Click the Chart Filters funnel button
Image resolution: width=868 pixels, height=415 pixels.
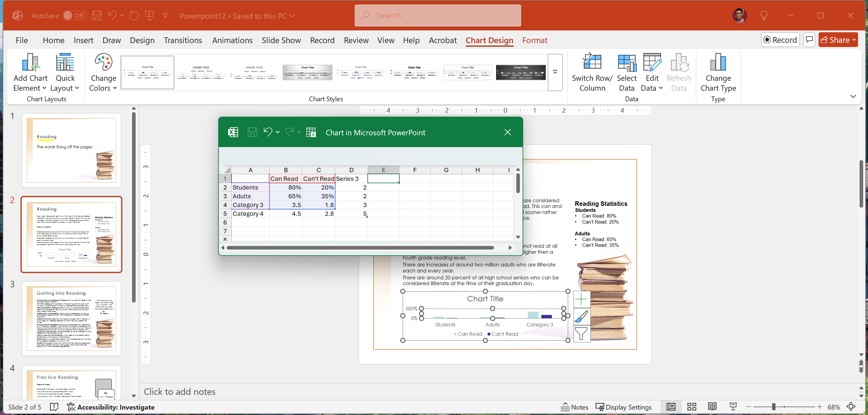click(581, 334)
